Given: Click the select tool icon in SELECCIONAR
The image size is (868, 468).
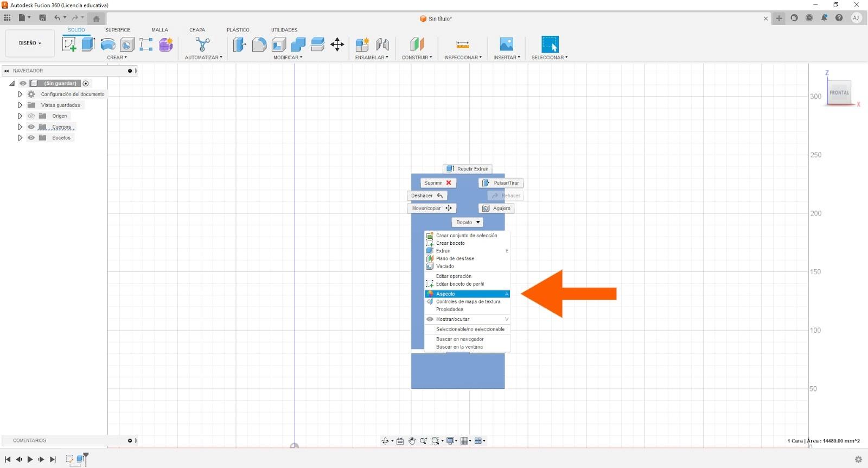Looking at the screenshot, I should 550,44.
